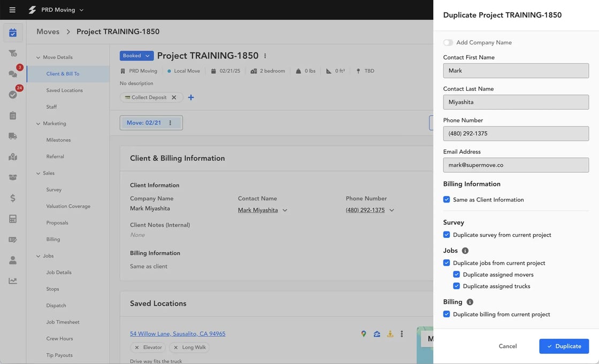The height and width of the screenshot is (364, 599).
Task: Edit the Email Address field
Action: [x=516, y=165]
